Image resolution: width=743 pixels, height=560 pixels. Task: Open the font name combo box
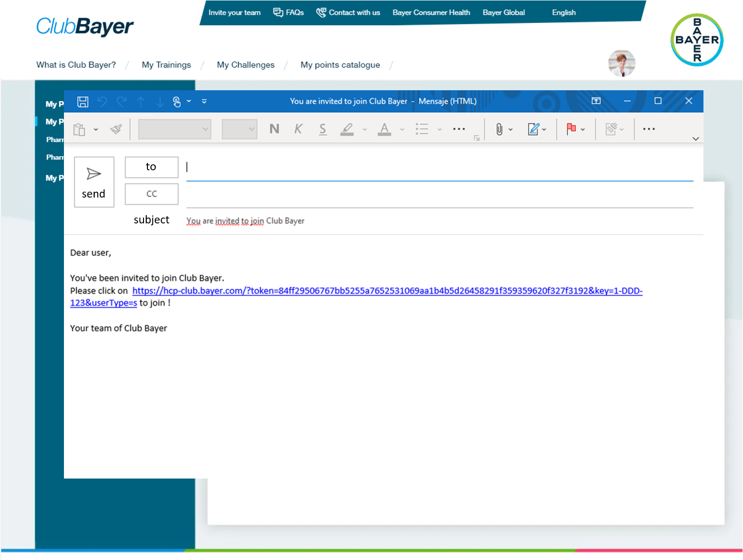coord(175,129)
